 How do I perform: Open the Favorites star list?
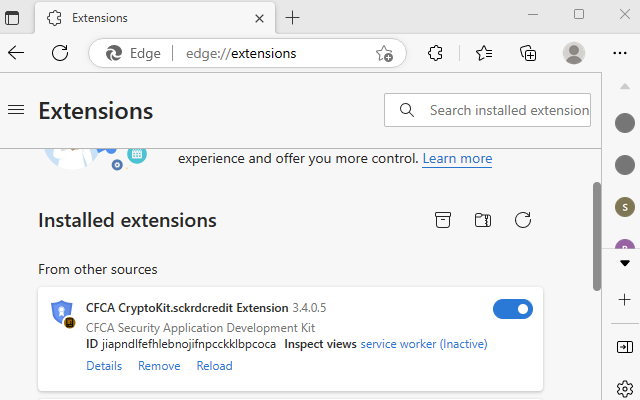pyautogui.click(x=484, y=53)
